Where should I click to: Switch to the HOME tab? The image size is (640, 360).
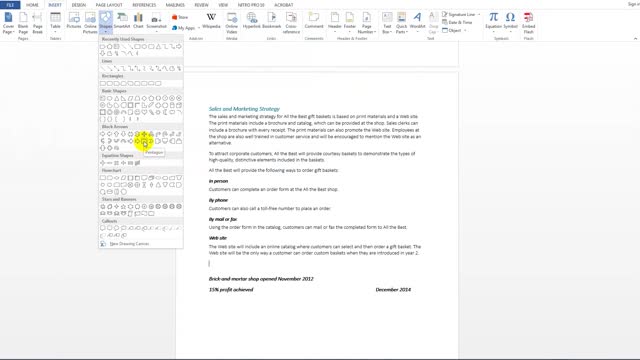pyautogui.click(x=32, y=5)
